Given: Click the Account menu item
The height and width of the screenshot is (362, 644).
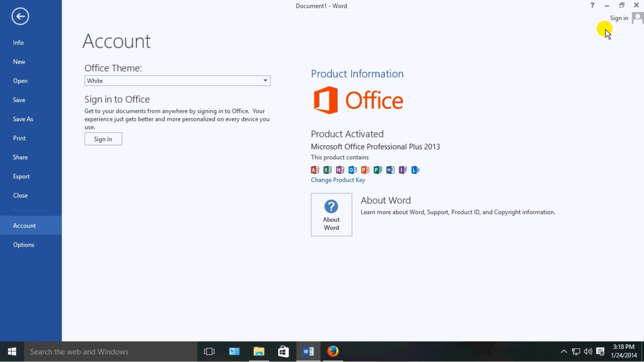Looking at the screenshot, I should tap(24, 226).
